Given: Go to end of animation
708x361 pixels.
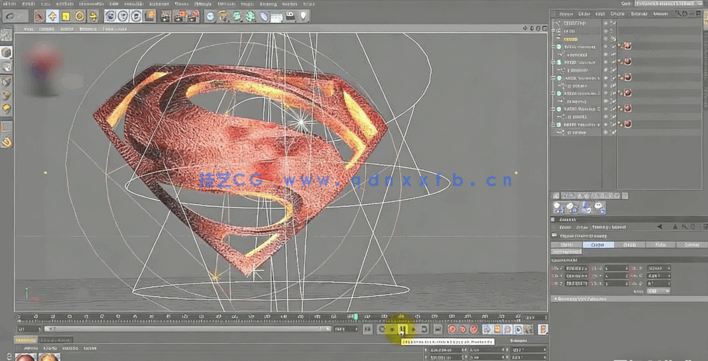Looking at the screenshot, I should coord(437,329).
